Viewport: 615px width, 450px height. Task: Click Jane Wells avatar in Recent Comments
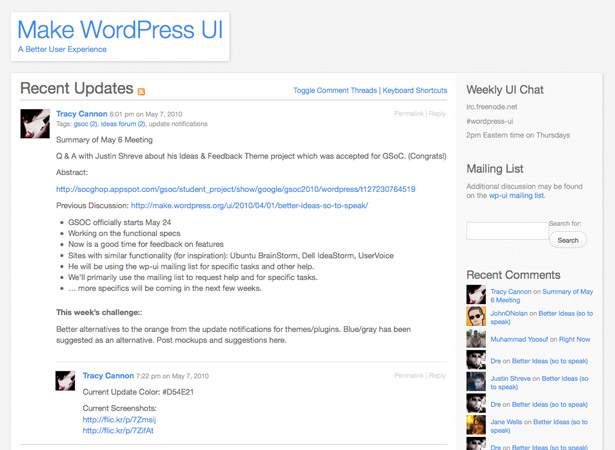click(x=476, y=425)
